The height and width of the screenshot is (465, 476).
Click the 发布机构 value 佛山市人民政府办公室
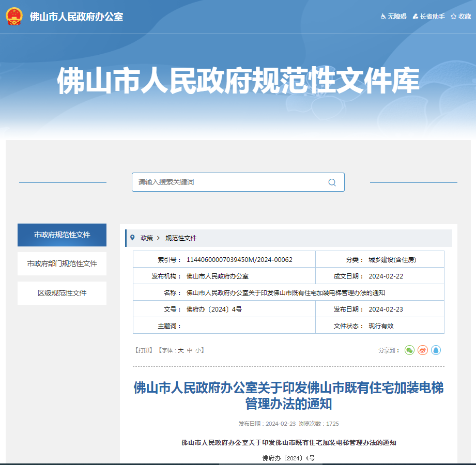(218, 276)
